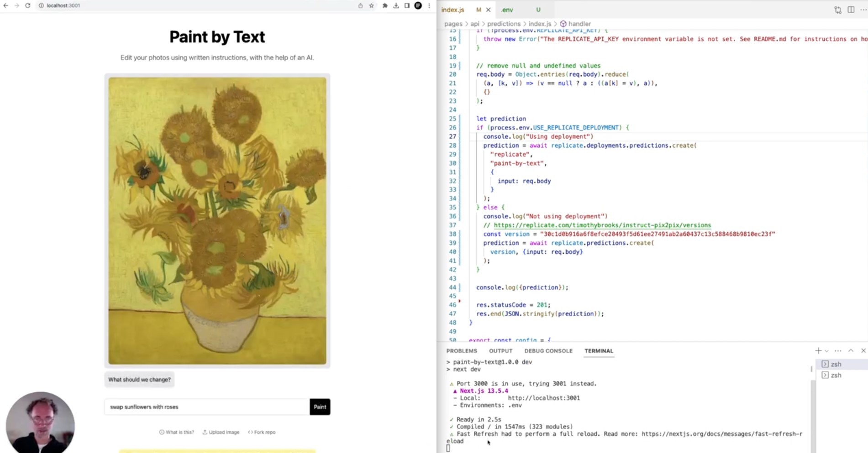Click the 'let prediction' code line
The width and height of the screenshot is (868, 453).
point(501,119)
